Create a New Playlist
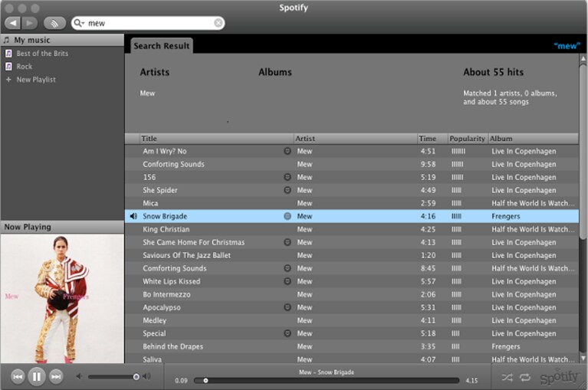 pos(36,80)
